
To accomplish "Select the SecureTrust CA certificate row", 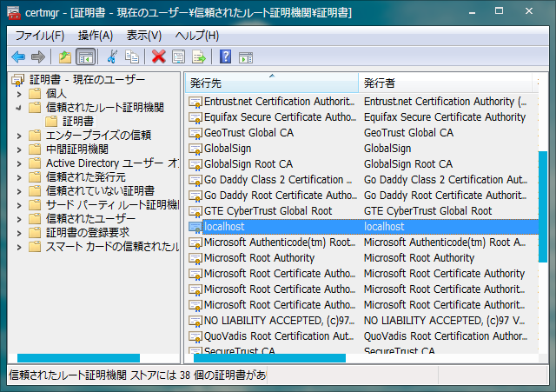I will pos(361,349).
